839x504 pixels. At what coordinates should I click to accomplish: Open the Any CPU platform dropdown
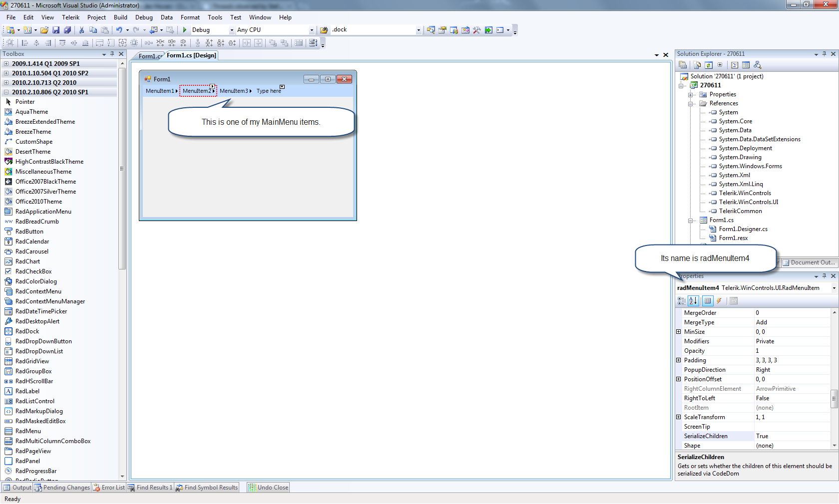(312, 30)
